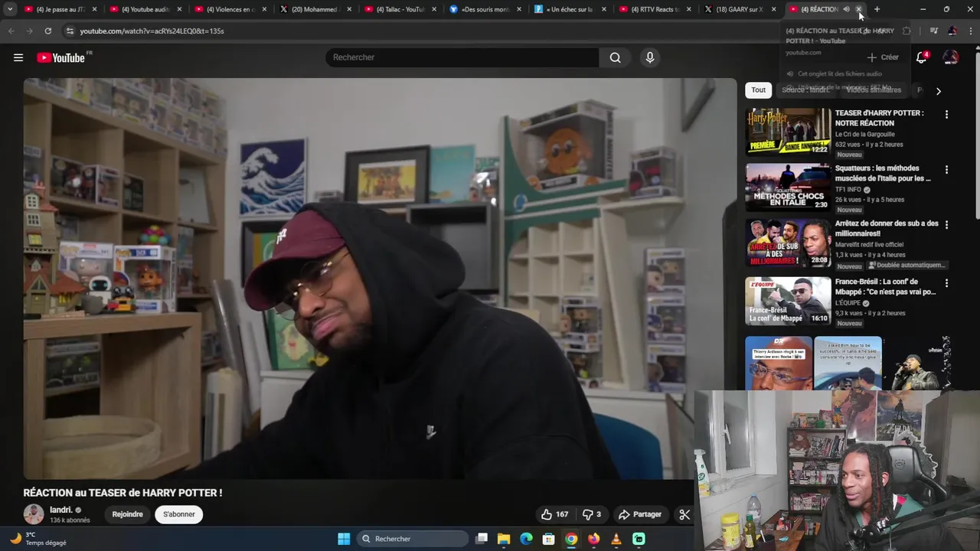980x551 pixels.
Task: Click the address bar URL
Action: pyautogui.click(x=152, y=31)
